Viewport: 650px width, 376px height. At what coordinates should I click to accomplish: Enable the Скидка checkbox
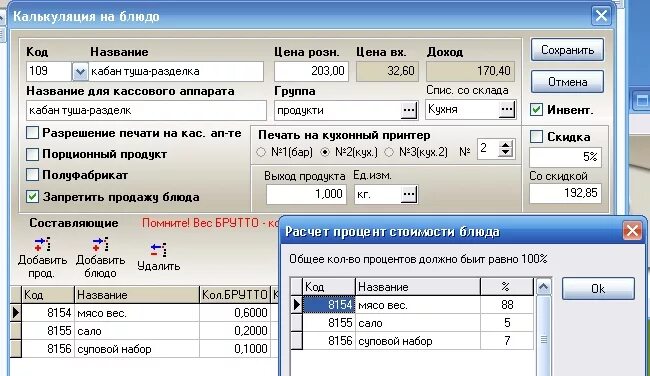(x=536, y=136)
